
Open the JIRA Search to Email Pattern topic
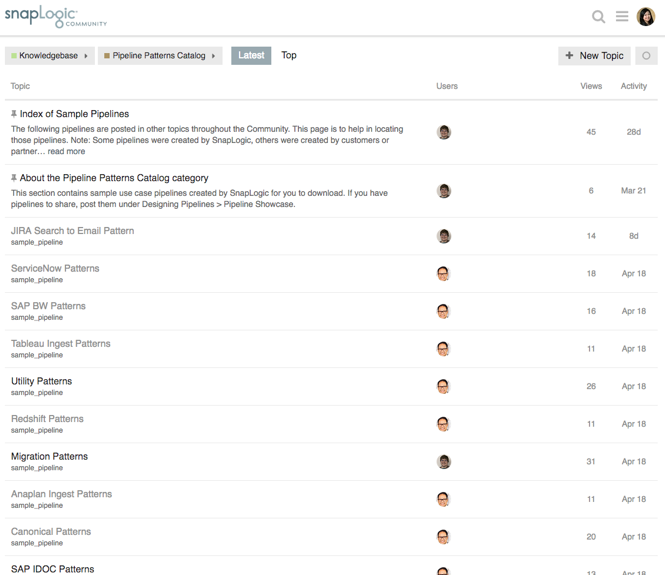(x=73, y=231)
